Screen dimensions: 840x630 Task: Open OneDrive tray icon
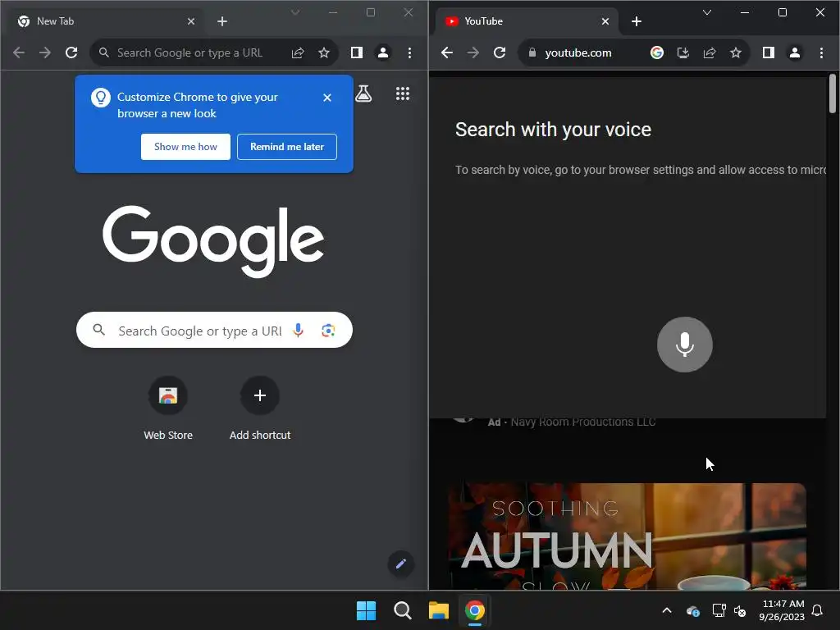pos(692,610)
